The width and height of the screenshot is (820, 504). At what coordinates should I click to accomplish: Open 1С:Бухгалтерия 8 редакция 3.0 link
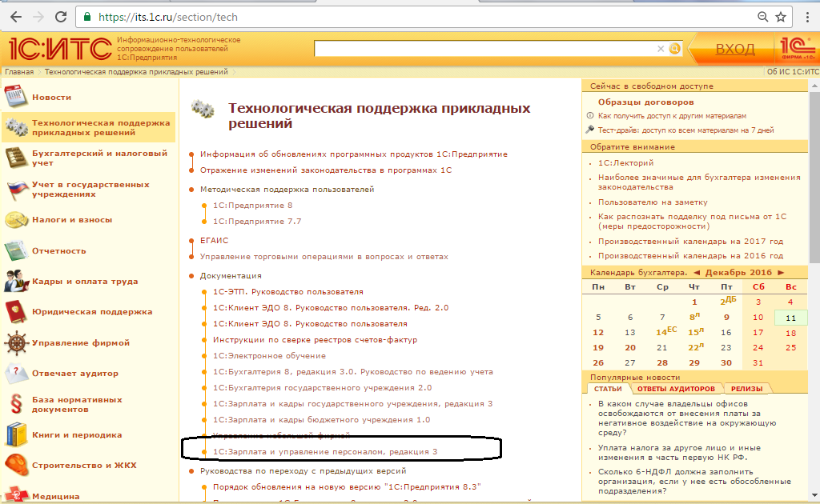(353, 372)
